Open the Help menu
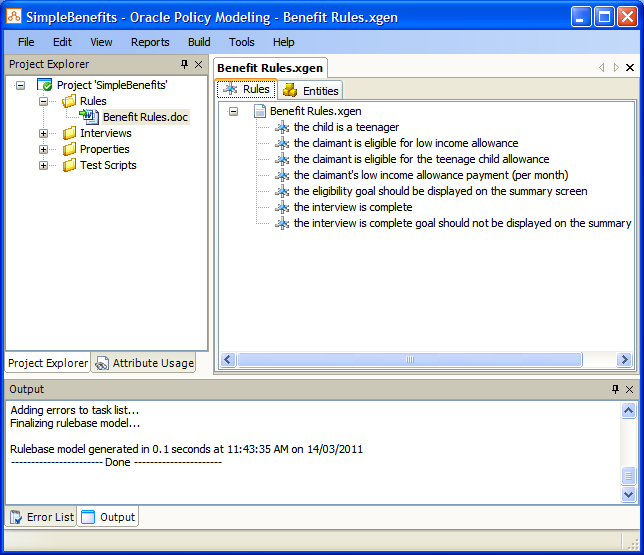The height and width of the screenshot is (555, 644). click(283, 42)
